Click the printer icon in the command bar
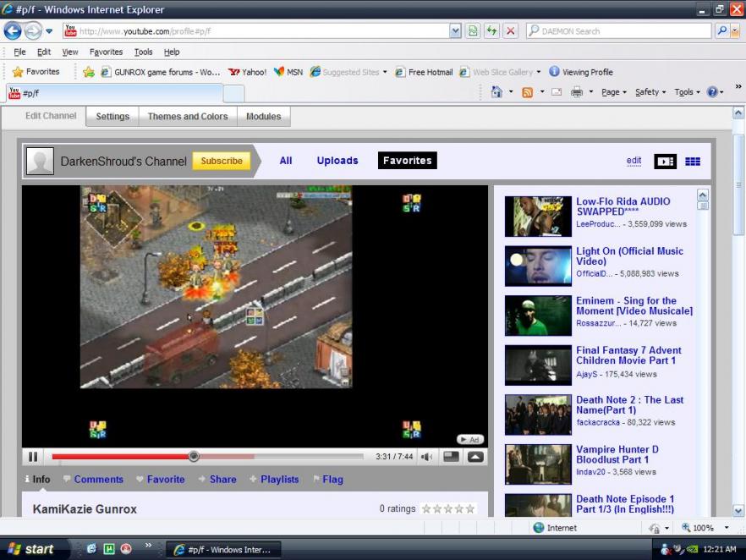The width and height of the screenshot is (746, 560). 577,92
